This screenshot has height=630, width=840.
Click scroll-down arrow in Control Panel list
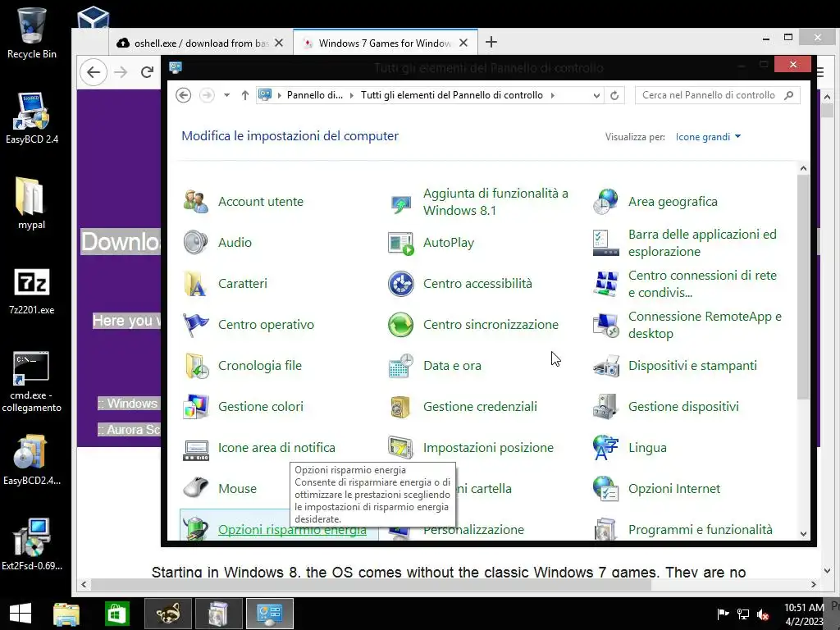[803, 533]
